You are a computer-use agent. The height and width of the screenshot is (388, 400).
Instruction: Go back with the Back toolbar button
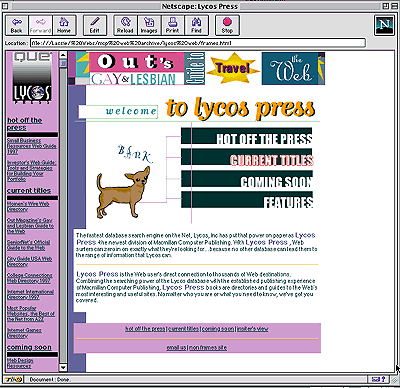point(17,25)
